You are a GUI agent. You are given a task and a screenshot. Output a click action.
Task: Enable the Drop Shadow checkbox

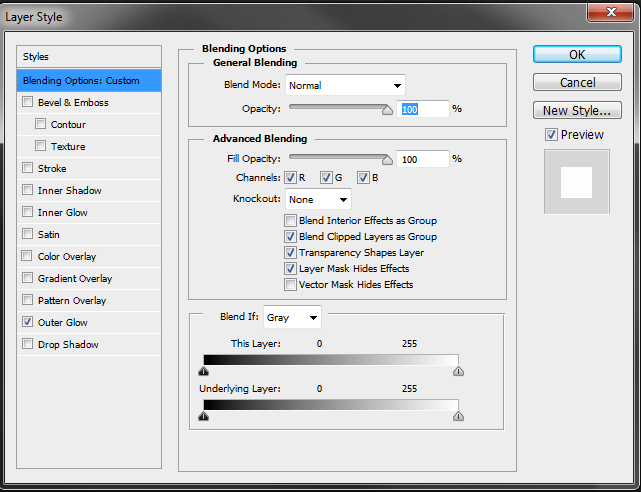(27, 344)
